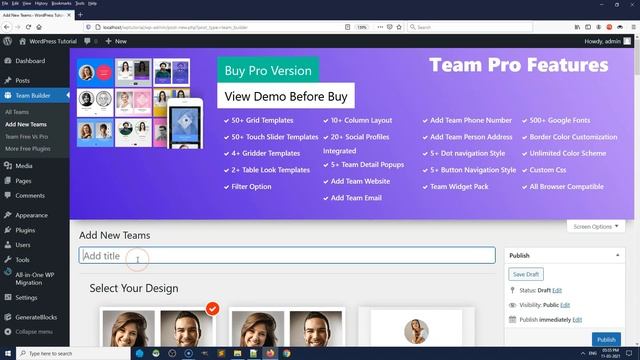Click the Users icon in sidebar
The image size is (640, 360).
8,245
